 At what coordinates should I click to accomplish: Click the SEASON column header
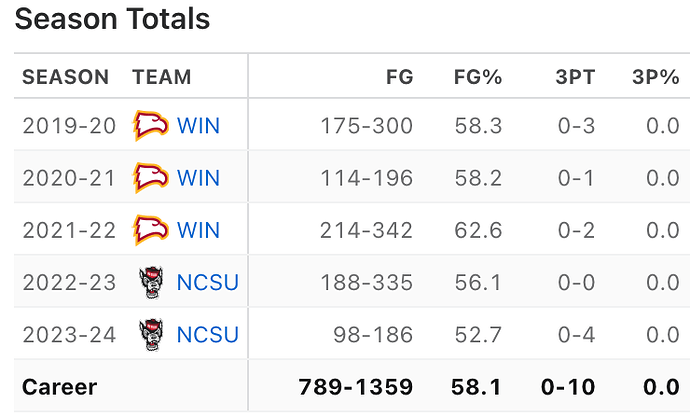(x=65, y=77)
